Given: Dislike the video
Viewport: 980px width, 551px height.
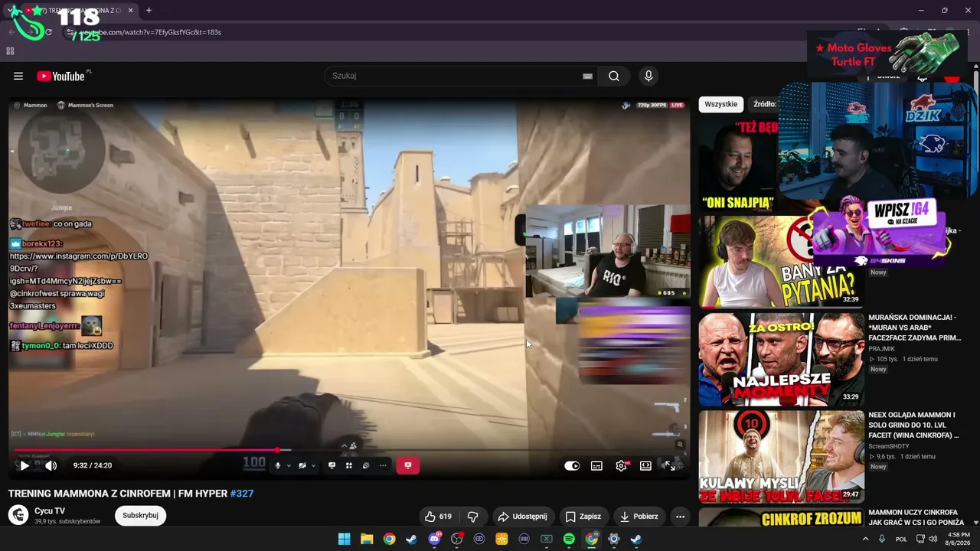Looking at the screenshot, I should click(473, 517).
